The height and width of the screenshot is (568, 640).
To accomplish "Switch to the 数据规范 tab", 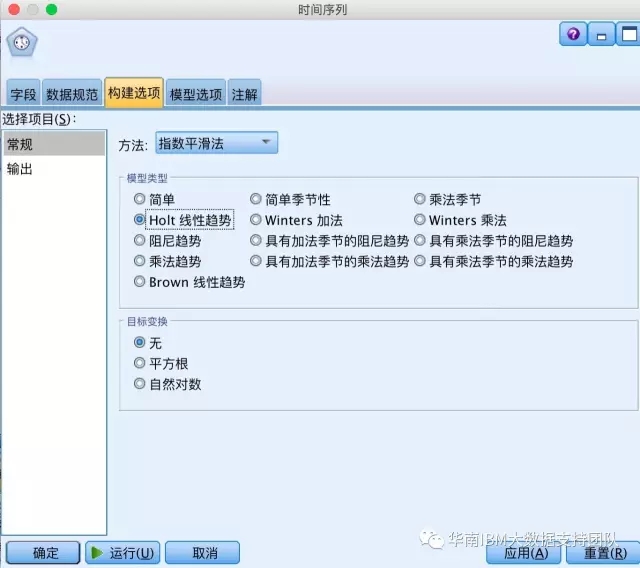I will 72,93.
